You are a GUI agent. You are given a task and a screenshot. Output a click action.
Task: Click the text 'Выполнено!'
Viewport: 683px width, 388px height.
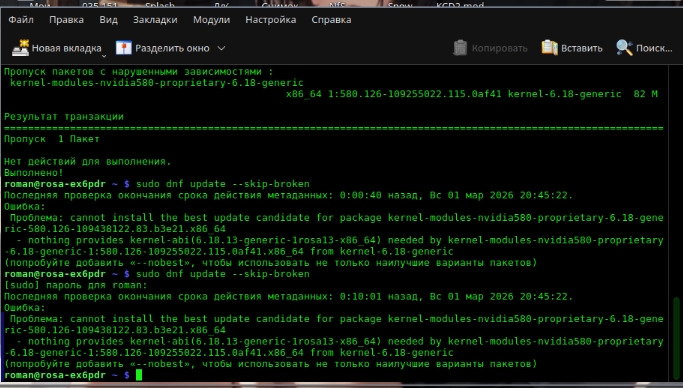(x=34, y=173)
